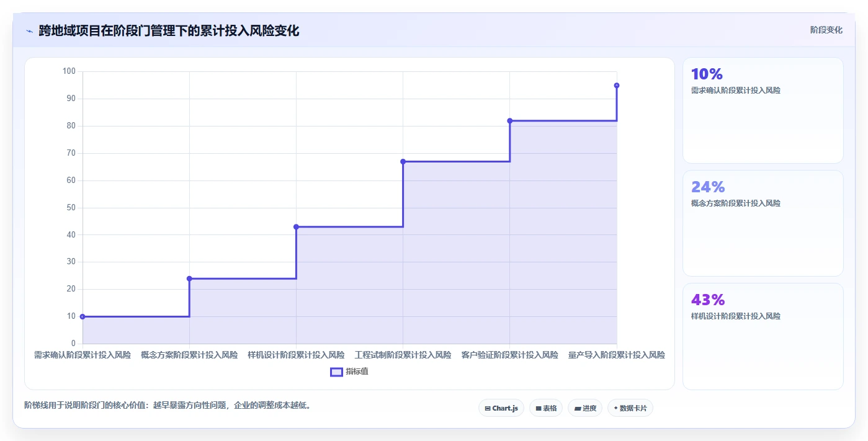Click the 数据卡片 tag button
The width and height of the screenshot is (868, 441).
(x=630, y=408)
